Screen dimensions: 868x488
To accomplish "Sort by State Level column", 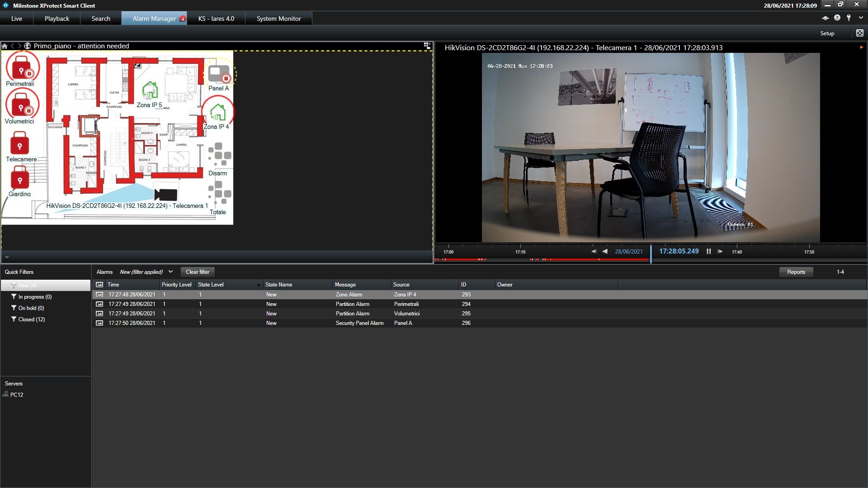I will pyautogui.click(x=229, y=285).
